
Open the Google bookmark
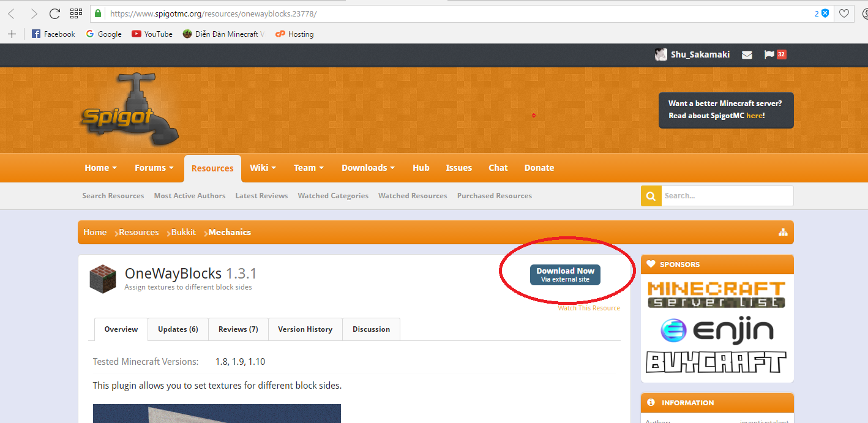[x=103, y=34]
